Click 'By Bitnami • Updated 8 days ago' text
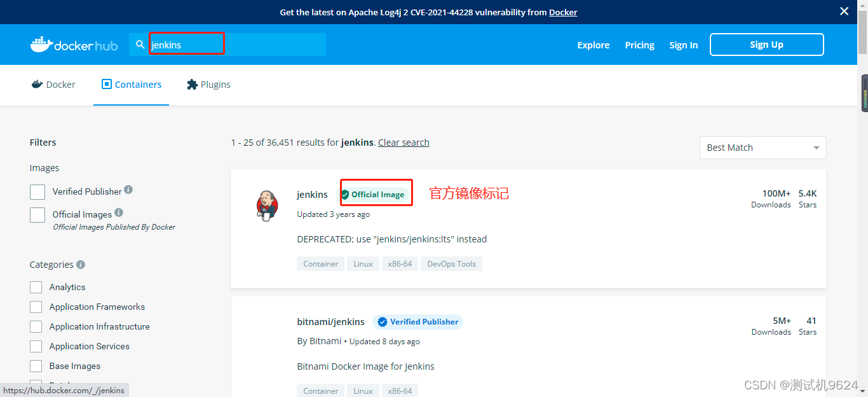Image resolution: width=868 pixels, height=397 pixels. point(358,342)
